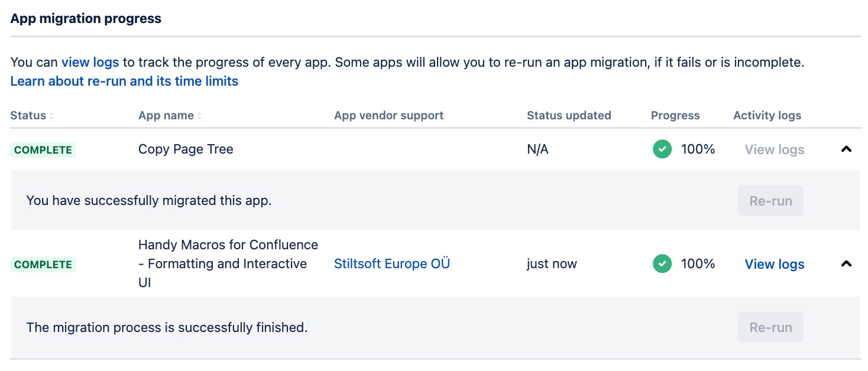868x371 pixels.
Task: Click the COMPLETE badge for Handy Macros
Action: 43,265
